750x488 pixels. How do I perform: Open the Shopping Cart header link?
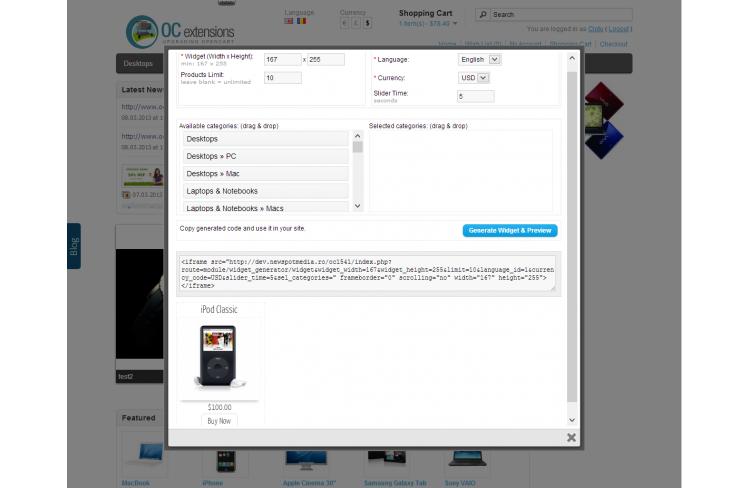570,44
